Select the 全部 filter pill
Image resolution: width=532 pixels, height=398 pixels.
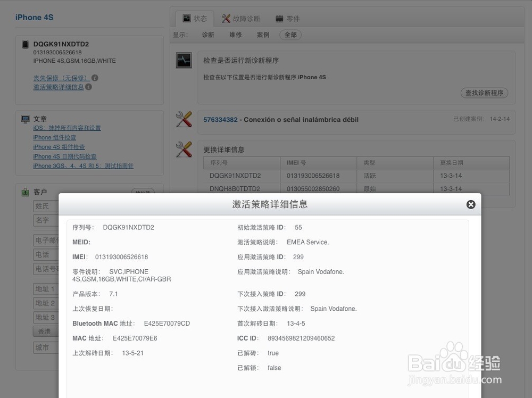pyautogui.click(x=290, y=35)
